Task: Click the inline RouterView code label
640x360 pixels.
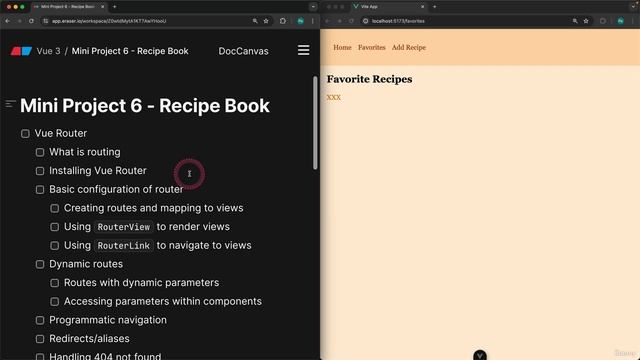Action: 124,227
